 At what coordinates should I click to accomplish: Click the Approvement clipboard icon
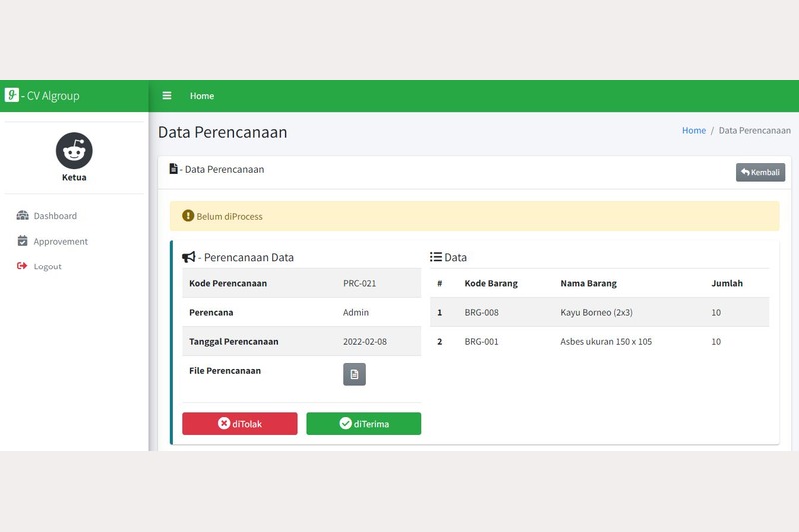[23, 241]
